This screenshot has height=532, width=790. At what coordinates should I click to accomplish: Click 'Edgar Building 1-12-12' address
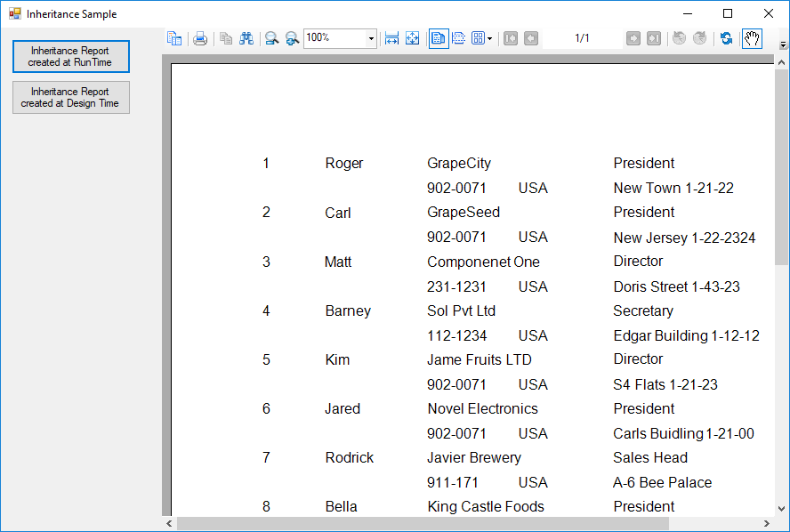(x=686, y=335)
